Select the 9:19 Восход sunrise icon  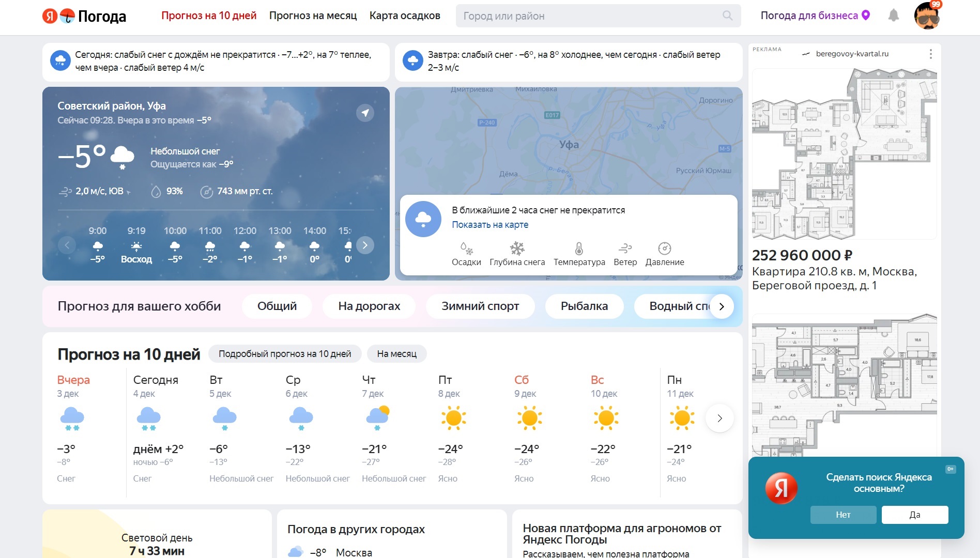(x=136, y=246)
